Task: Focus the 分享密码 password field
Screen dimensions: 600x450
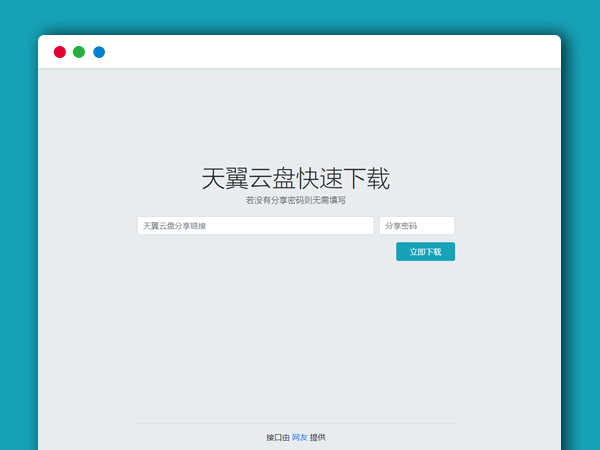Action: pyautogui.click(x=417, y=226)
